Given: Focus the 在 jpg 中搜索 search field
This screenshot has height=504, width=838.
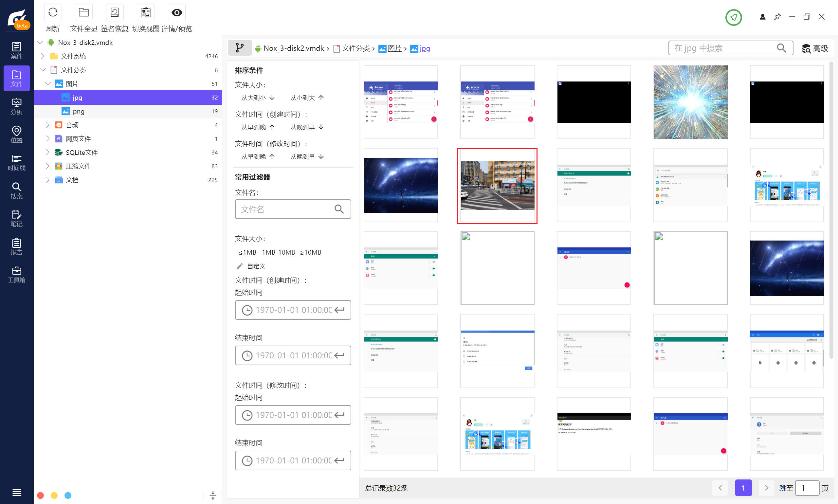Looking at the screenshot, I should click(x=730, y=48).
